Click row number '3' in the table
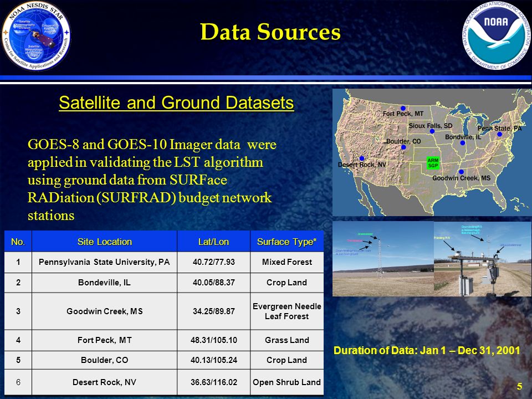This screenshot has height=399, width=532. pos(18,311)
